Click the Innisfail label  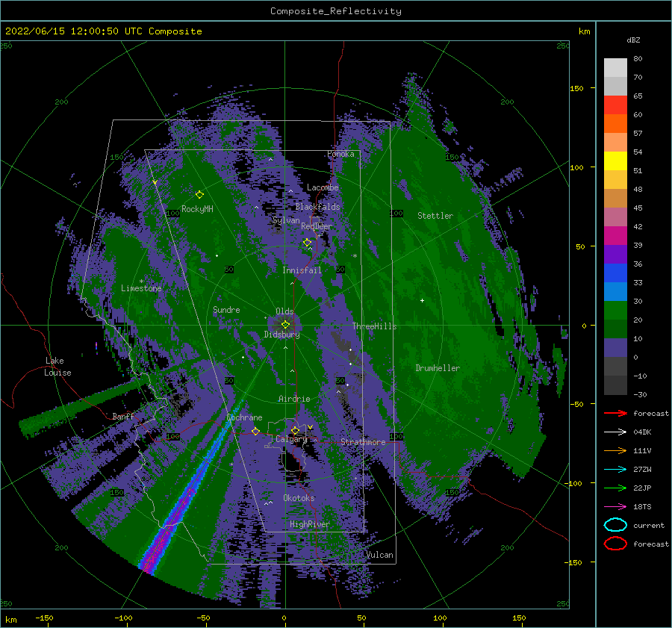tap(302, 270)
